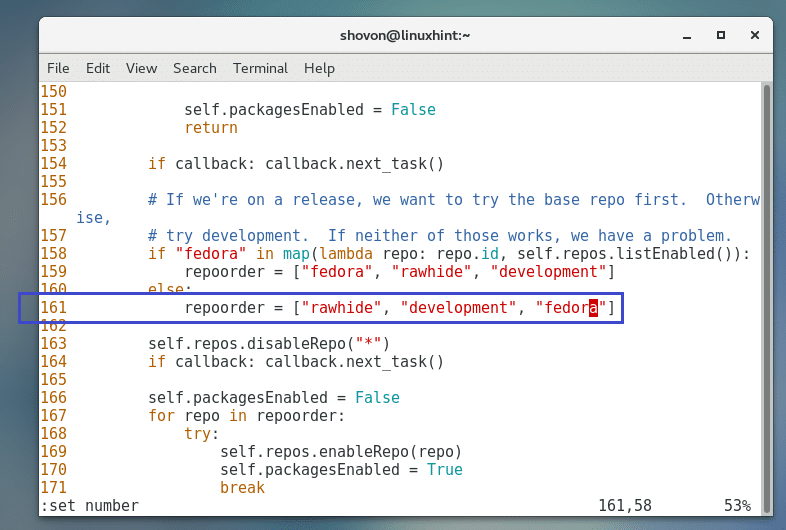The width and height of the screenshot is (786, 530).
Task: Click 'callback.next_task()' on line 164
Action: point(354,362)
